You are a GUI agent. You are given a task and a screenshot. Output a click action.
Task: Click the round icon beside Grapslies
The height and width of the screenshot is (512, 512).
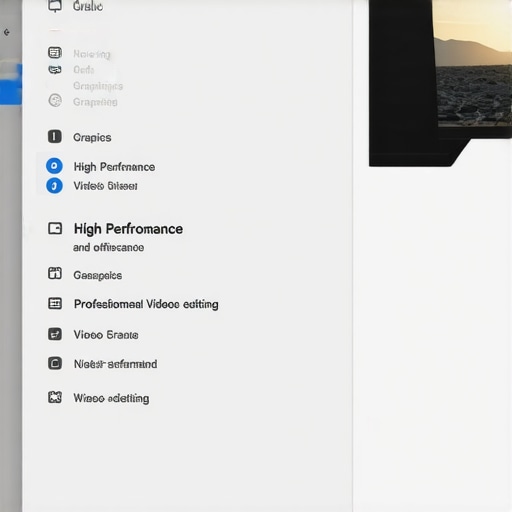click(55, 100)
